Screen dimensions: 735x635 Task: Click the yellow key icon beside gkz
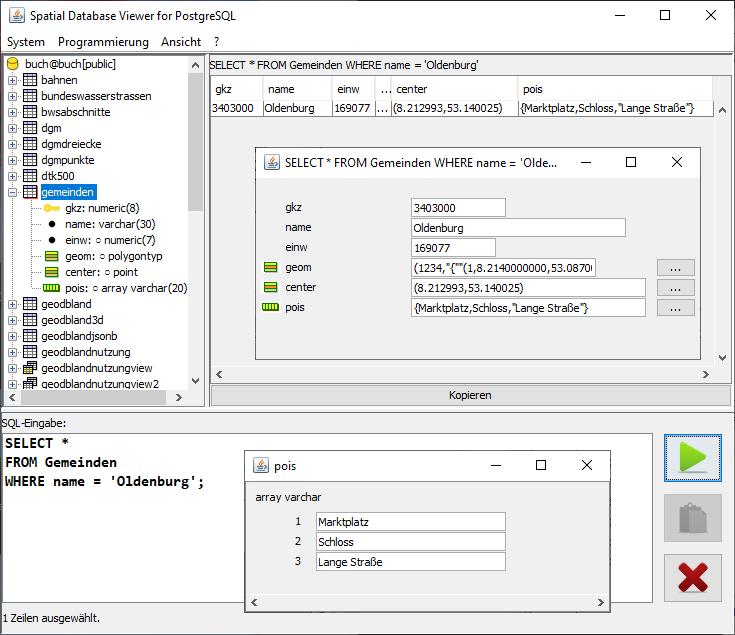(x=52, y=208)
